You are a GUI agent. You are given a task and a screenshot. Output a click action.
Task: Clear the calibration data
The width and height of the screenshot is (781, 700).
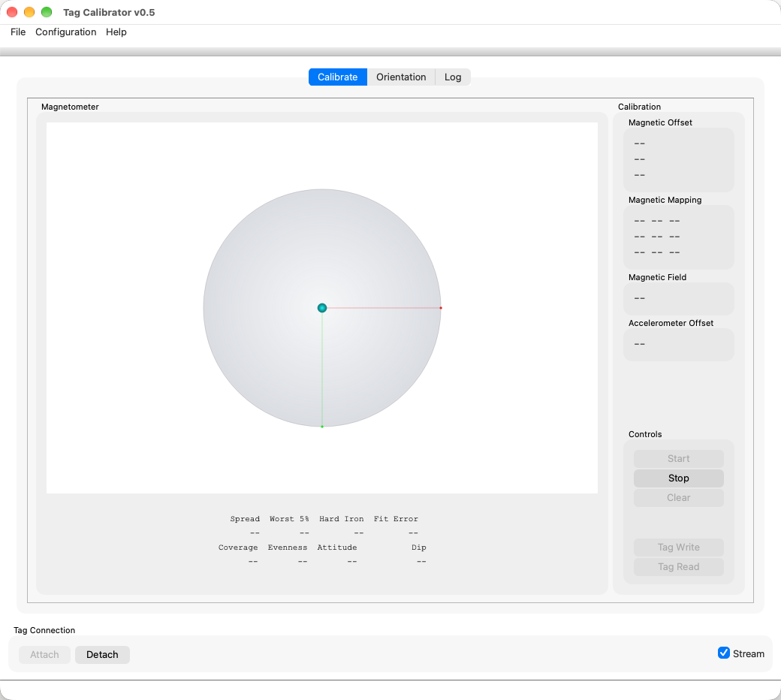coord(678,498)
